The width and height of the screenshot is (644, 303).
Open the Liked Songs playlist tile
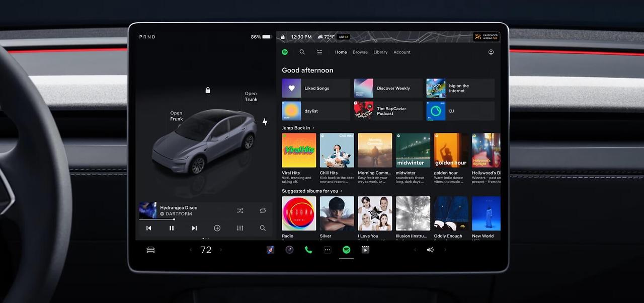click(316, 88)
